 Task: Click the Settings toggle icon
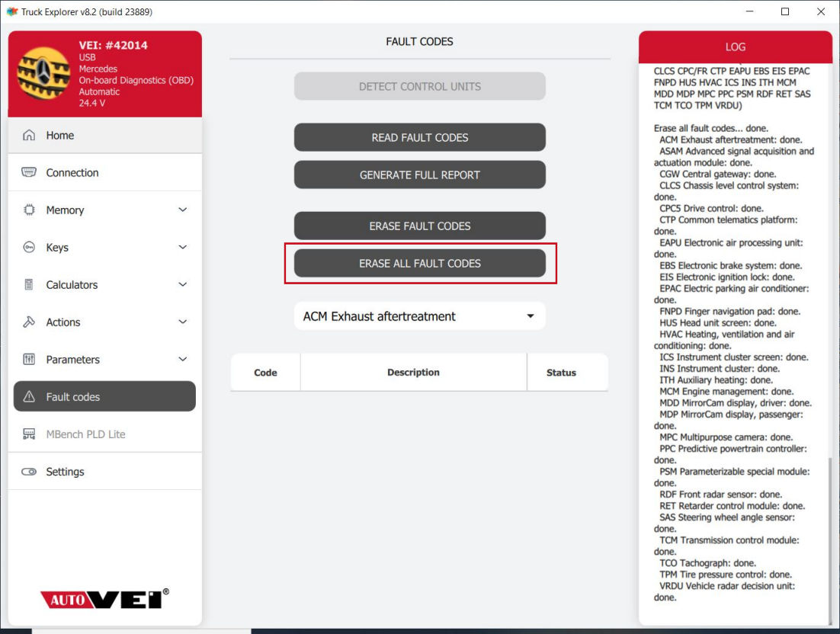pyautogui.click(x=29, y=472)
